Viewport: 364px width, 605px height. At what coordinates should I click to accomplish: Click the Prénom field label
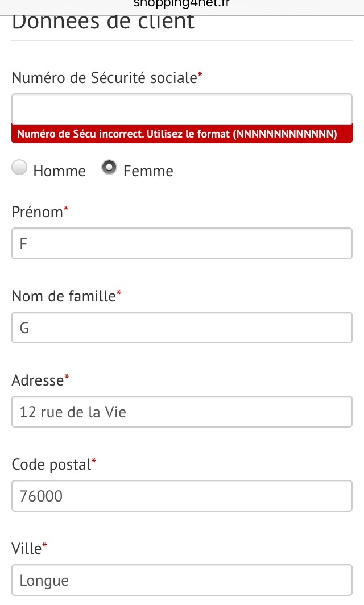pyautogui.click(x=37, y=212)
